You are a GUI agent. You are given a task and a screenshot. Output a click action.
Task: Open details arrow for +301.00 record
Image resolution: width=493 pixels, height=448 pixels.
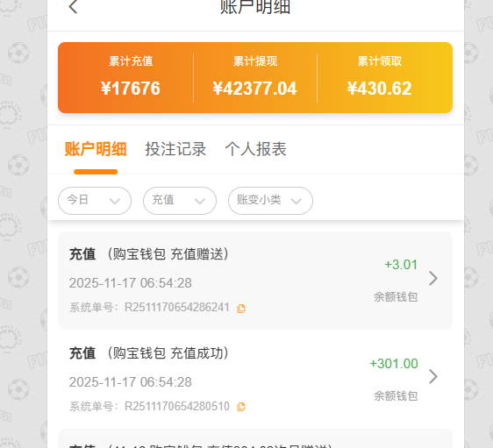433,376
